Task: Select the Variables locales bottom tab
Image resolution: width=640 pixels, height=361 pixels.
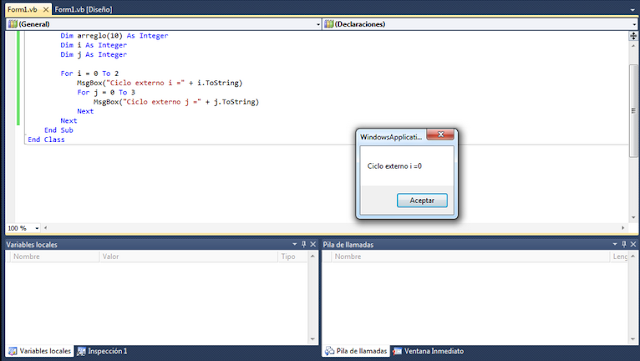Action: click(x=40, y=351)
